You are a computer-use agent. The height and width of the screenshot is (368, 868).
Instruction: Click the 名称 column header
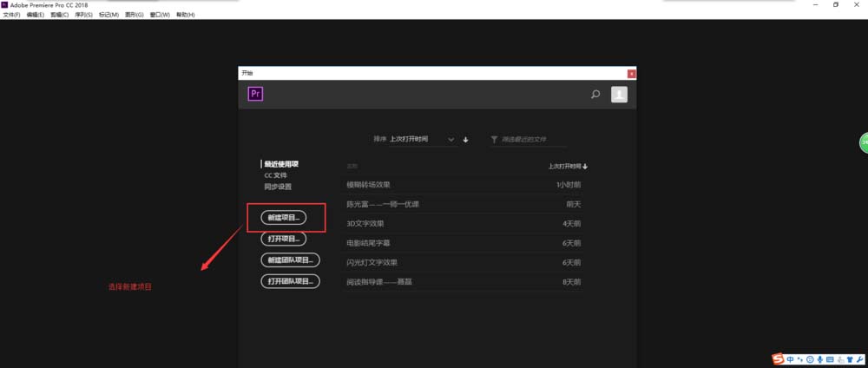pyautogui.click(x=352, y=166)
